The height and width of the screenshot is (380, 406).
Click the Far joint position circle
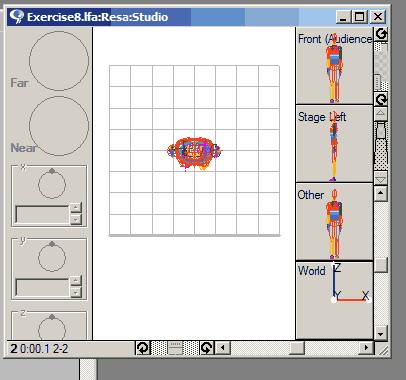pos(59,61)
